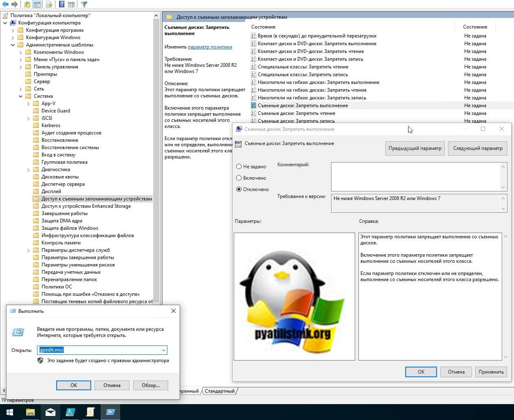Viewport: 514px width, 420px height.
Task: Open the dropdown arrow in Run 'Открыть' field
Action: coord(163,350)
